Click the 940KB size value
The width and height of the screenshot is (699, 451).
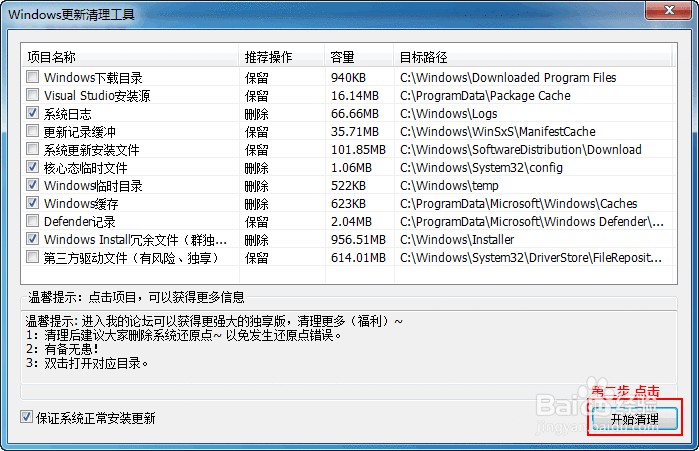[348, 78]
